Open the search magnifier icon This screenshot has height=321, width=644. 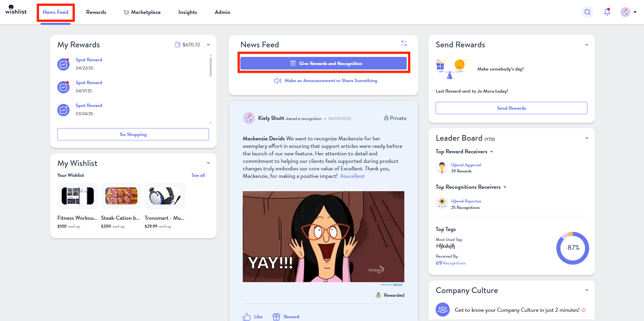587,12
